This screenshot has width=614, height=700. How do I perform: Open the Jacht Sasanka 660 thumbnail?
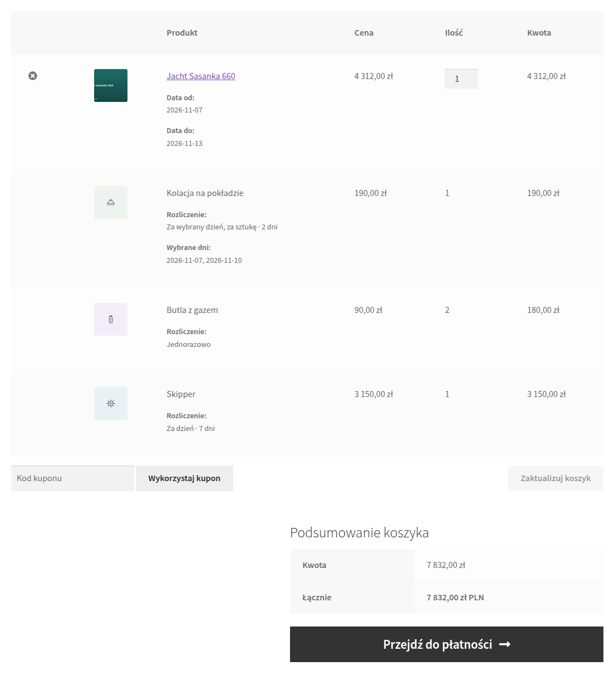[111, 85]
